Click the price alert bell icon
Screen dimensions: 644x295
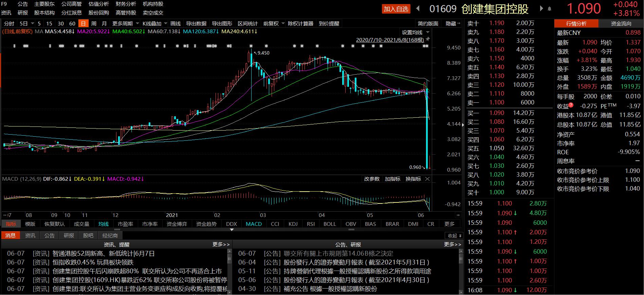tap(550, 9)
